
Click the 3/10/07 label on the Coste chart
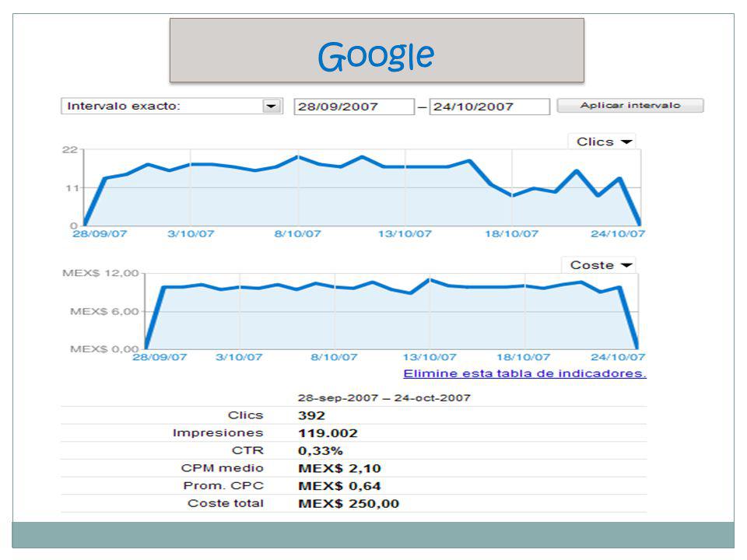(x=239, y=357)
